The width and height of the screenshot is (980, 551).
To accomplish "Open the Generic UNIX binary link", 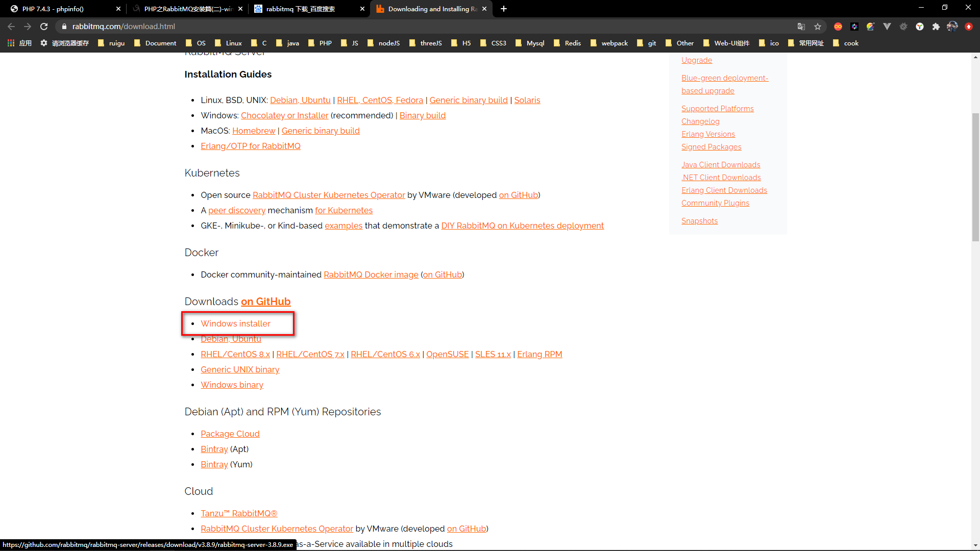I will point(240,369).
